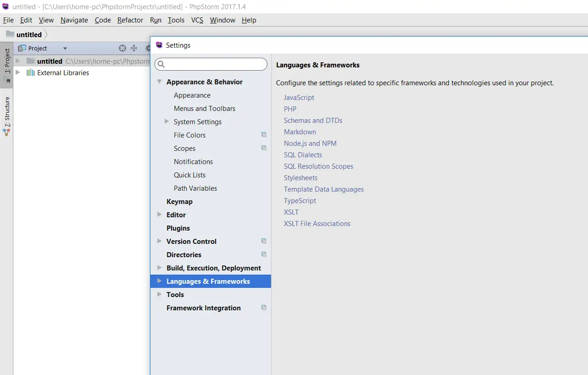Viewport: 588px width, 375px height.
Task: Expand the System Settings tree node
Action: [167, 121]
